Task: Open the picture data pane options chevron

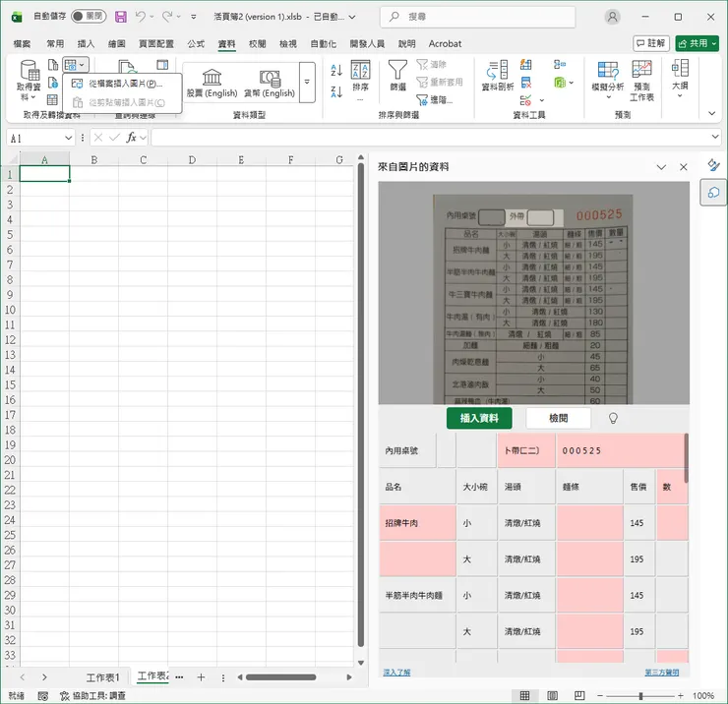Action: (x=661, y=167)
